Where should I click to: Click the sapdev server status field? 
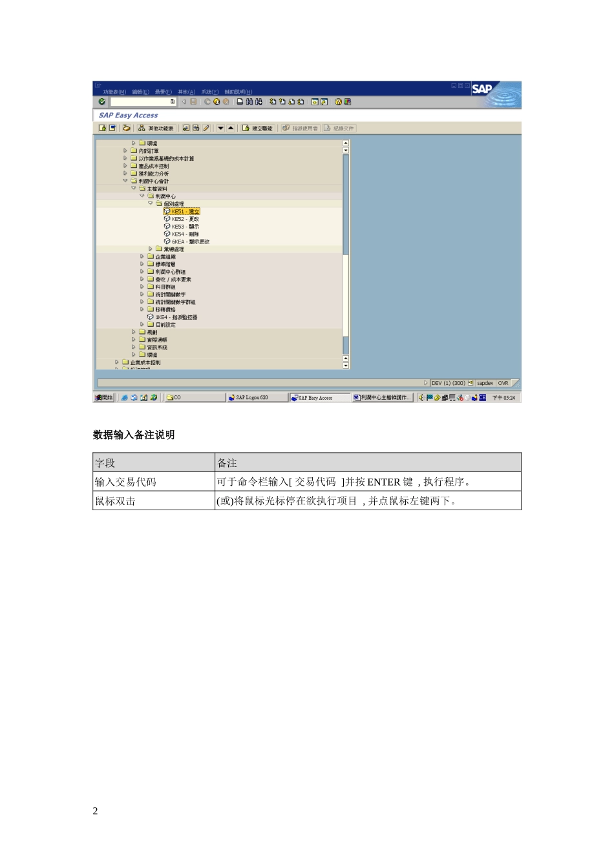pyautogui.click(x=485, y=383)
